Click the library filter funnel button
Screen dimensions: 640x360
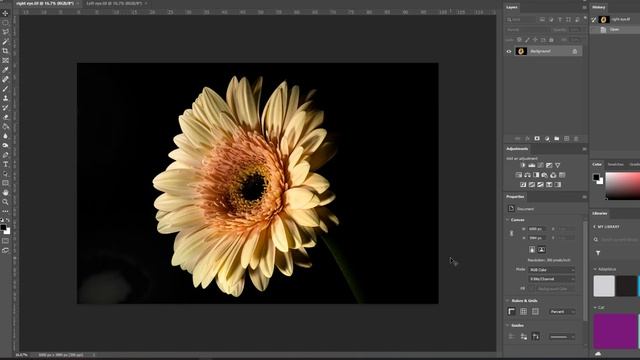[598, 253]
